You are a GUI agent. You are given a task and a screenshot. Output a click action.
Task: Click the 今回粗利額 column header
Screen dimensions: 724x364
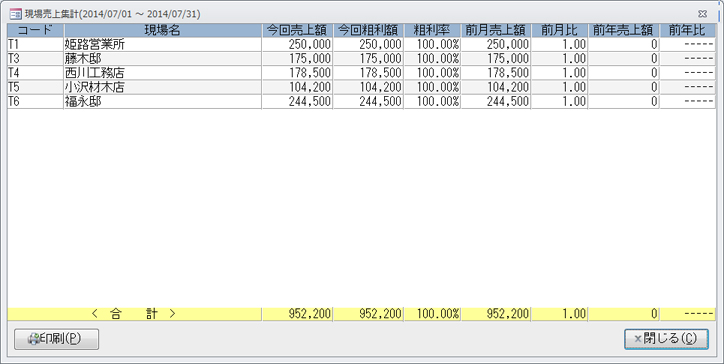point(368,30)
